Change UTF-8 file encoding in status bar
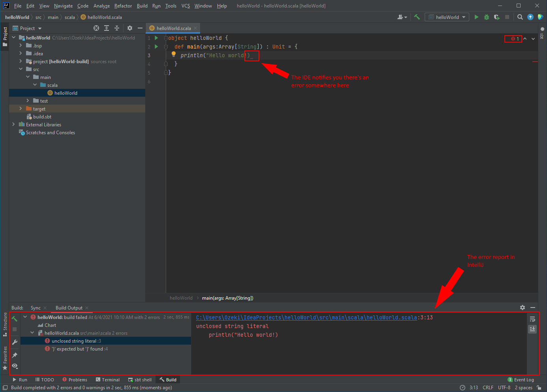 click(x=504, y=388)
